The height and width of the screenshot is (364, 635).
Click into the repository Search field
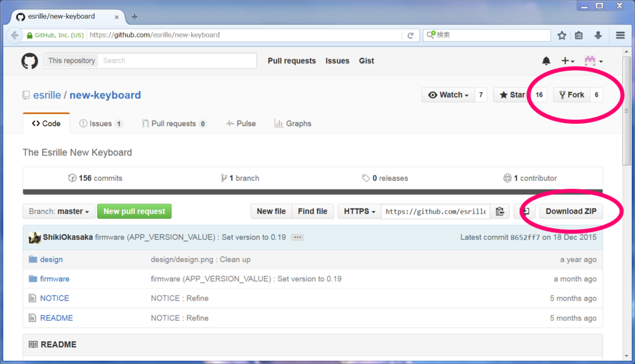pyautogui.click(x=177, y=61)
